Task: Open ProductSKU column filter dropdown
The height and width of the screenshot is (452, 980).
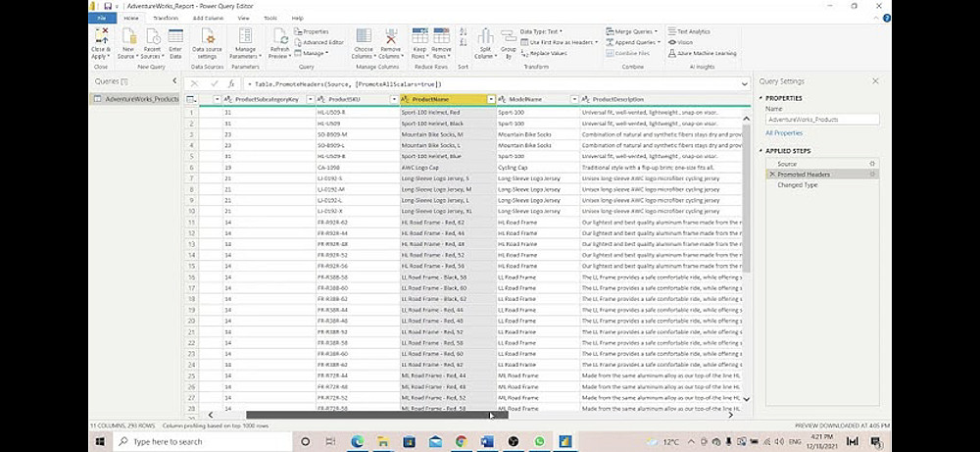Action: pos(394,99)
